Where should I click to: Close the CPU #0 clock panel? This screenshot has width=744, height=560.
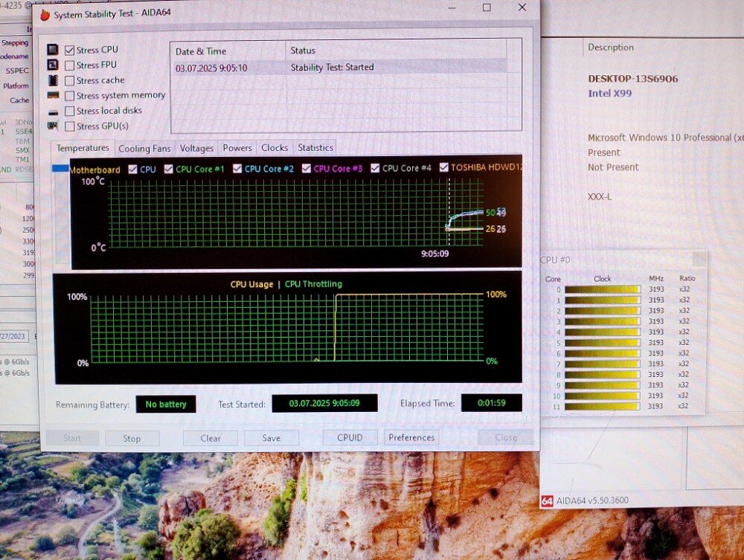699,259
